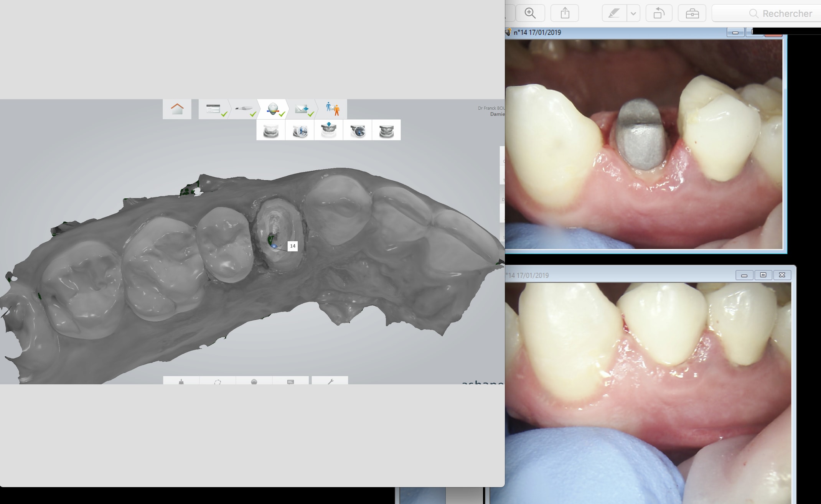
Task: Switch to the scanner wand scan step
Action: pyautogui.click(x=243, y=109)
